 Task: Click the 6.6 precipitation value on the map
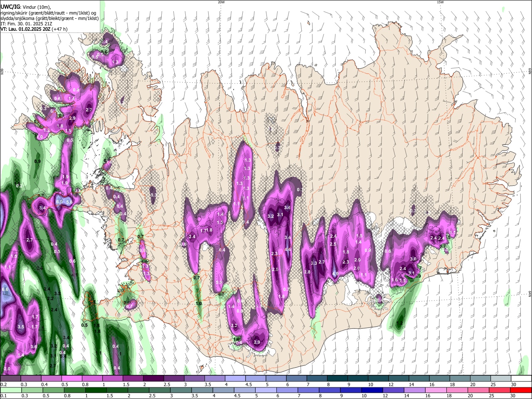point(5,289)
